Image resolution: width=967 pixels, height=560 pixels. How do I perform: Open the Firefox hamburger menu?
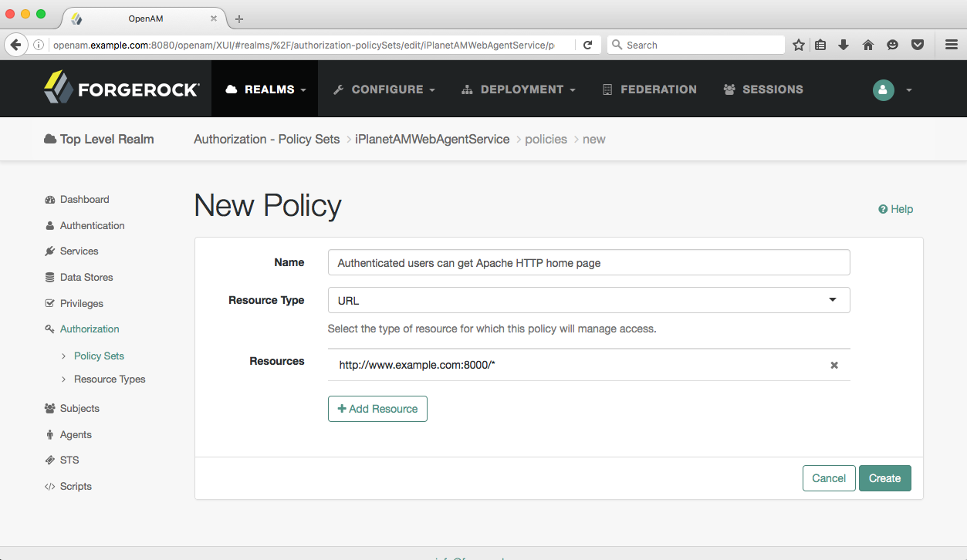[x=952, y=46]
